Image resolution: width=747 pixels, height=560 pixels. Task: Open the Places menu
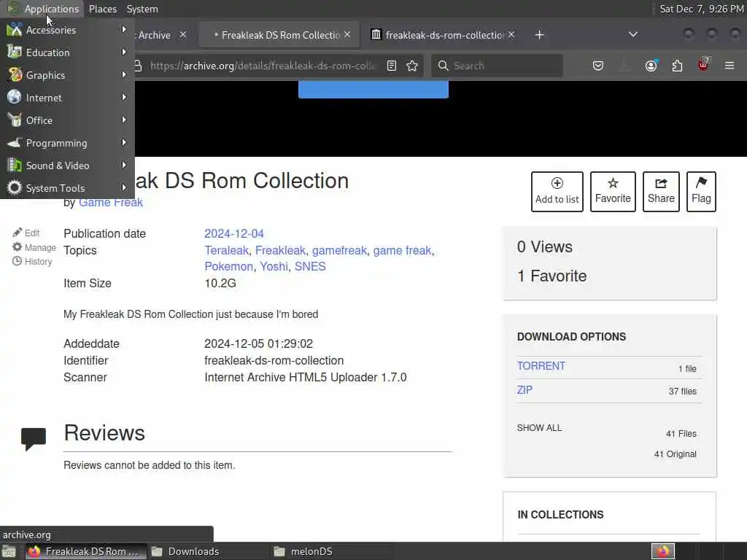[x=102, y=9]
